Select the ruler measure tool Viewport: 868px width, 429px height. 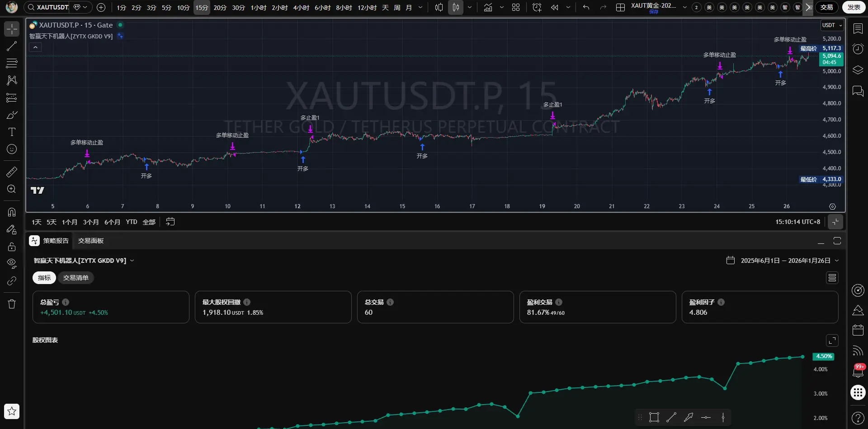coord(12,172)
